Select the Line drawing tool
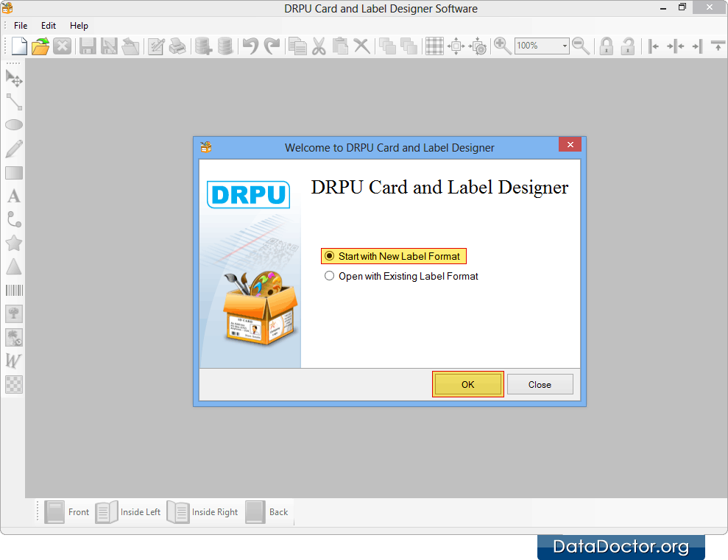Screen dimensions: 728x560 (x=14, y=102)
